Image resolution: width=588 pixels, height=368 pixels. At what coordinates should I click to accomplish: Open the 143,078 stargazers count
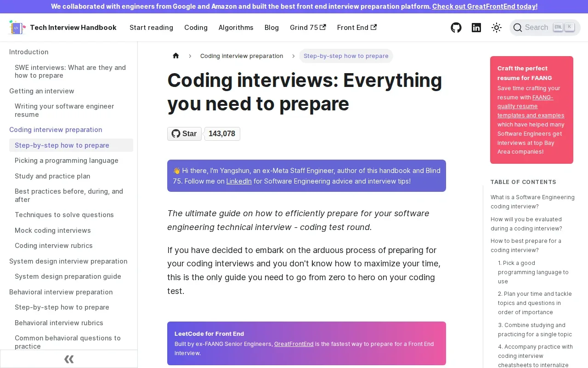pos(222,134)
